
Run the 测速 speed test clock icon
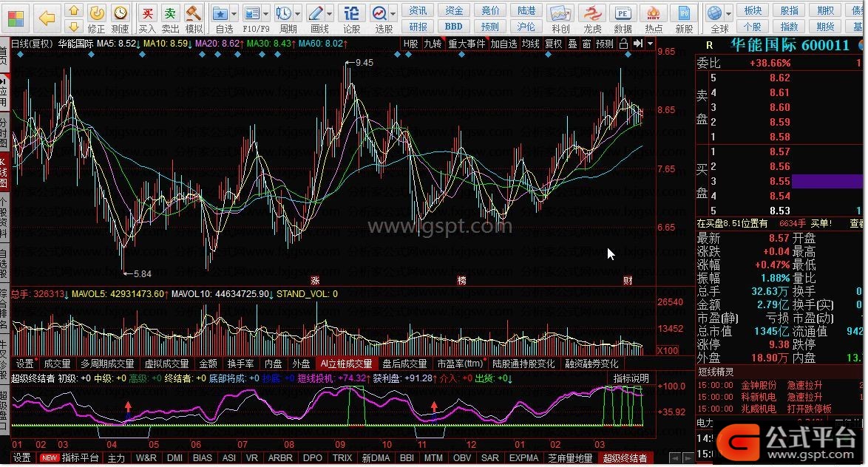pyautogui.click(x=120, y=13)
